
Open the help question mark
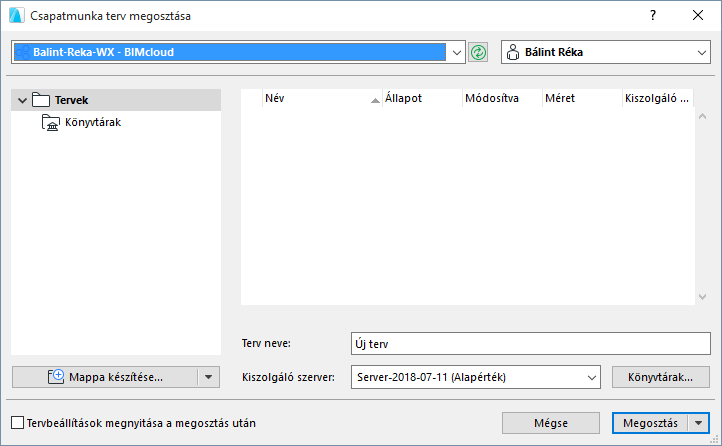653,15
